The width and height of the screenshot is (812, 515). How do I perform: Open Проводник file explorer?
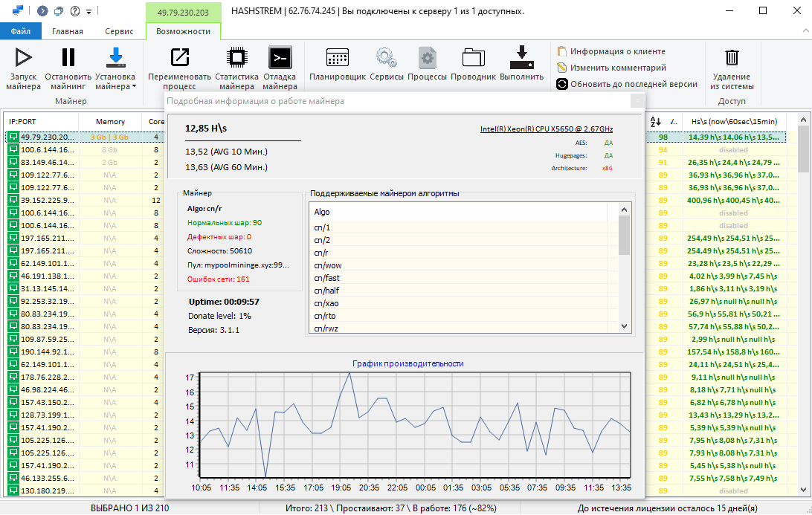click(474, 64)
